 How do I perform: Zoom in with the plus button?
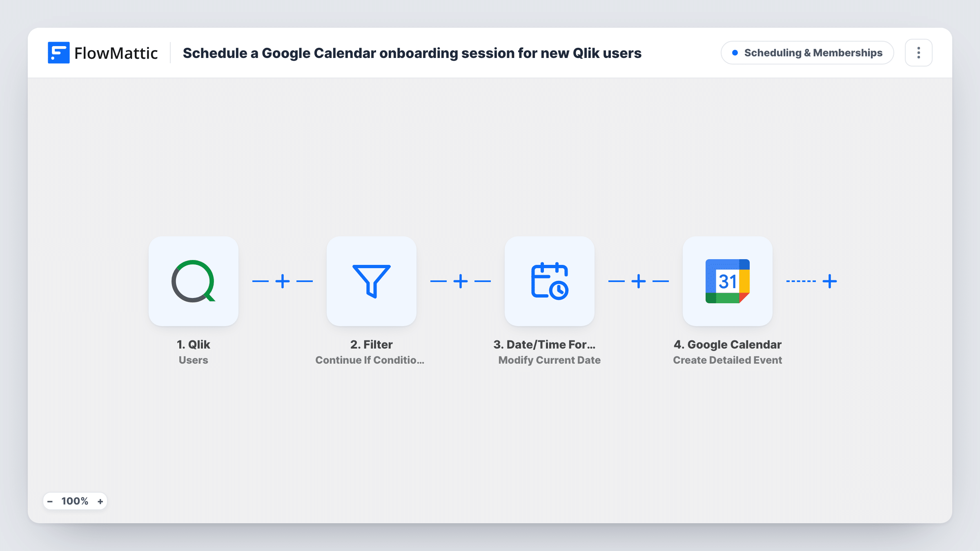[100, 501]
